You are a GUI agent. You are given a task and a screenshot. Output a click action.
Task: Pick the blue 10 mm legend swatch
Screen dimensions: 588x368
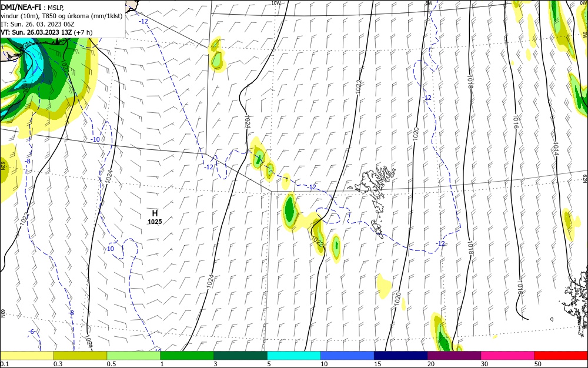[x=348, y=356]
